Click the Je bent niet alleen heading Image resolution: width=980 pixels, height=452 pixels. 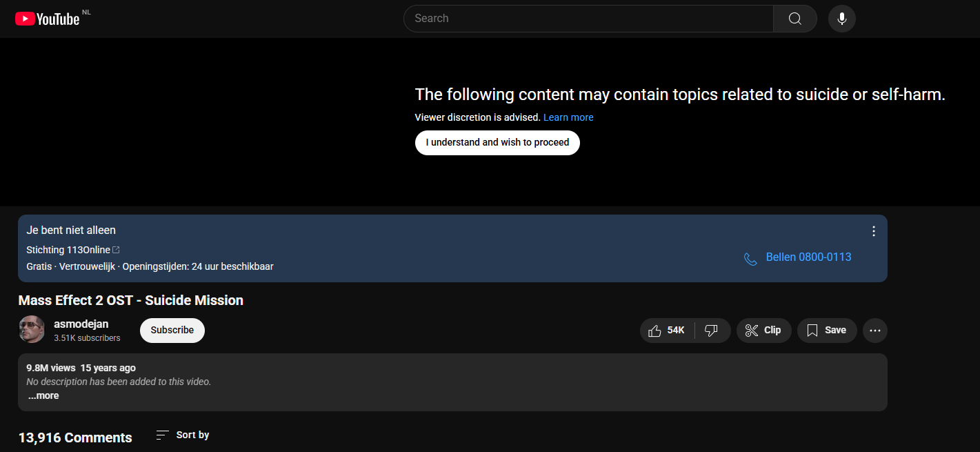point(71,230)
